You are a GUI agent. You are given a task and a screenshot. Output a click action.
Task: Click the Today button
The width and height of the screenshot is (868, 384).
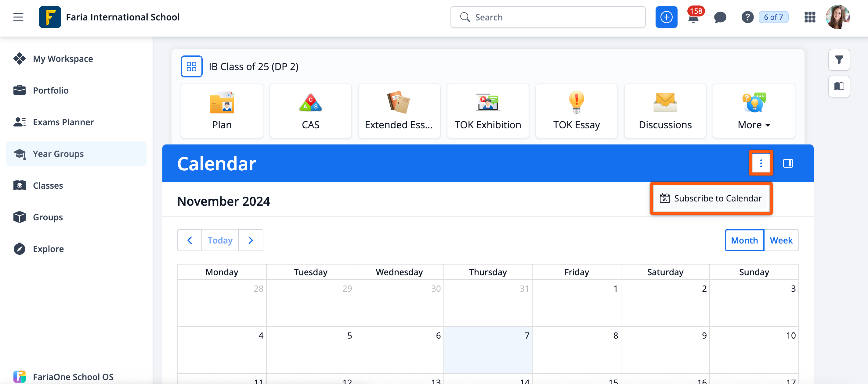click(220, 240)
